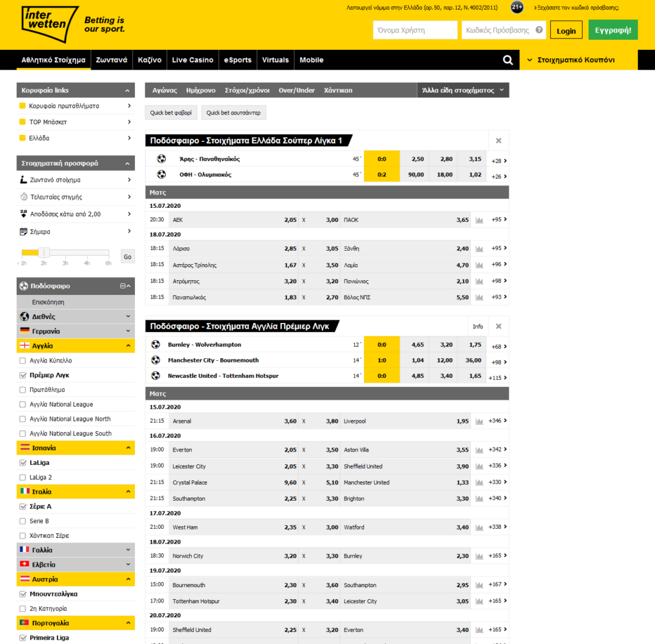Switch to the Ημίχρονο bet tab
Screen dimensions: 655x644
[x=201, y=90]
